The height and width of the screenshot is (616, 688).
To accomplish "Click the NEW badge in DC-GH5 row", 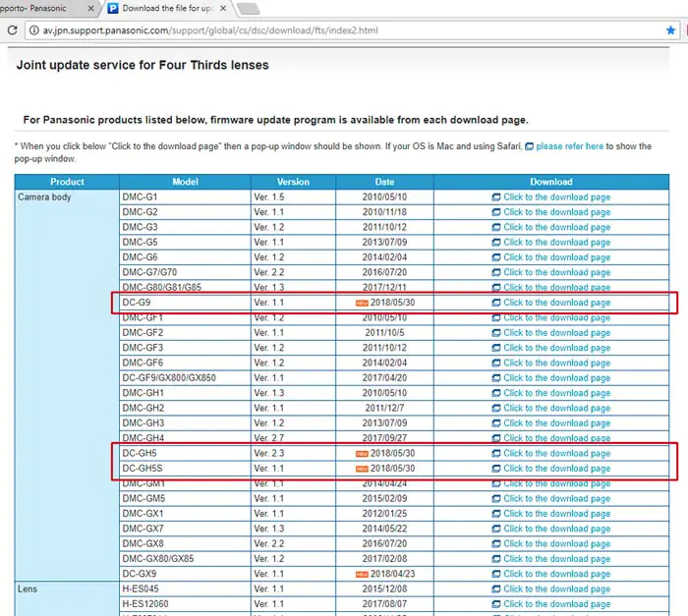I will tap(362, 454).
